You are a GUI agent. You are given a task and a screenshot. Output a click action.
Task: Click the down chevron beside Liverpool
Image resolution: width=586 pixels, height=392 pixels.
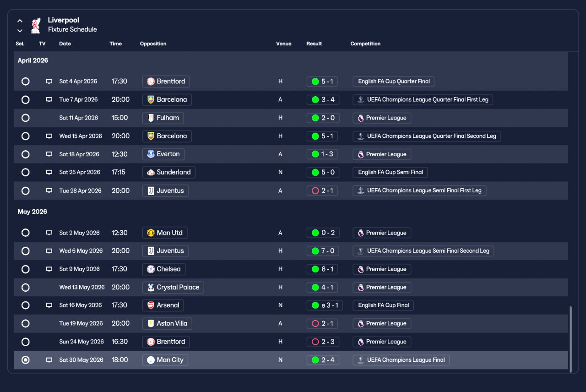[x=20, y=31]
